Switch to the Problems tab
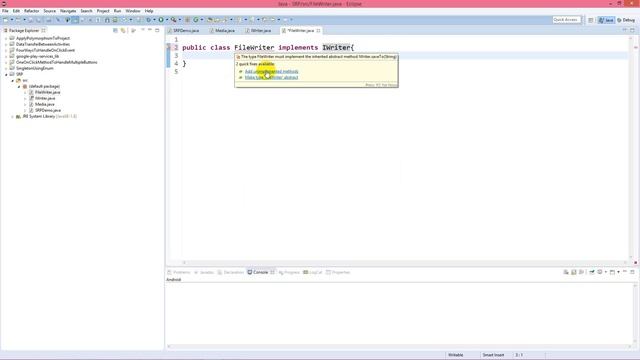640x360 pixels. tap(179, 272)
